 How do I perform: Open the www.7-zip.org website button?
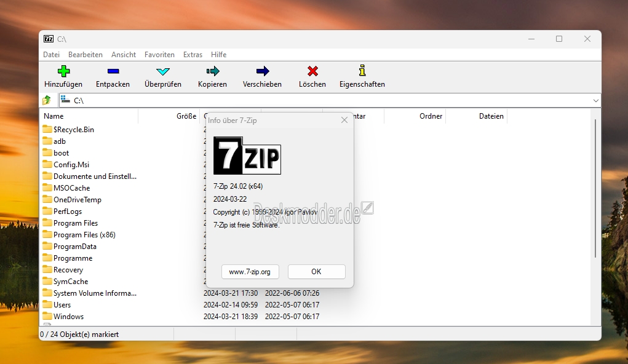250,272
